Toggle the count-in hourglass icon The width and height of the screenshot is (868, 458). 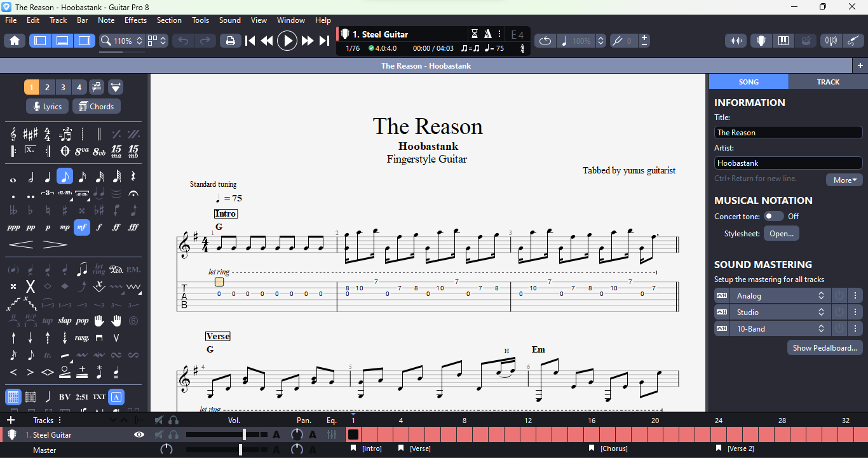click(x=474, y=34)
